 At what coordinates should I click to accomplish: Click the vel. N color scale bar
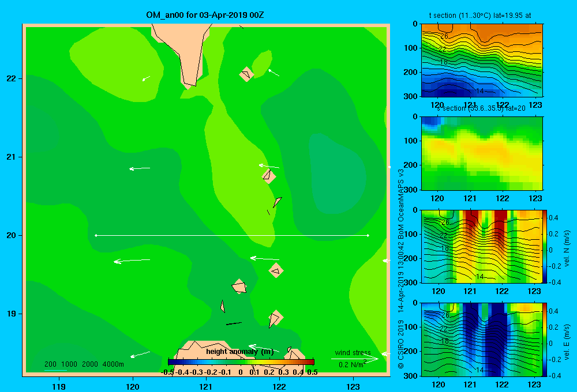pos(545,246)
